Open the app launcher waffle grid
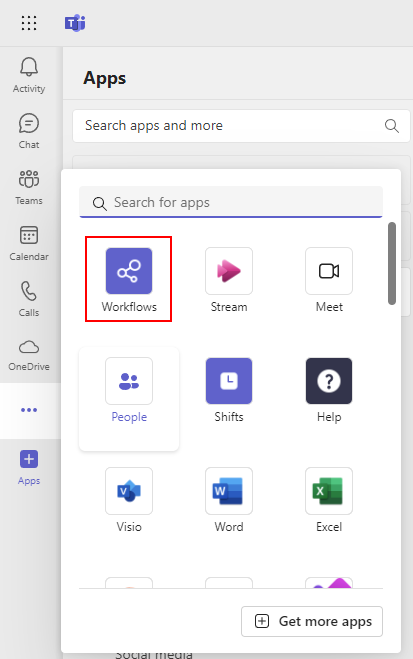 [29, 23]
